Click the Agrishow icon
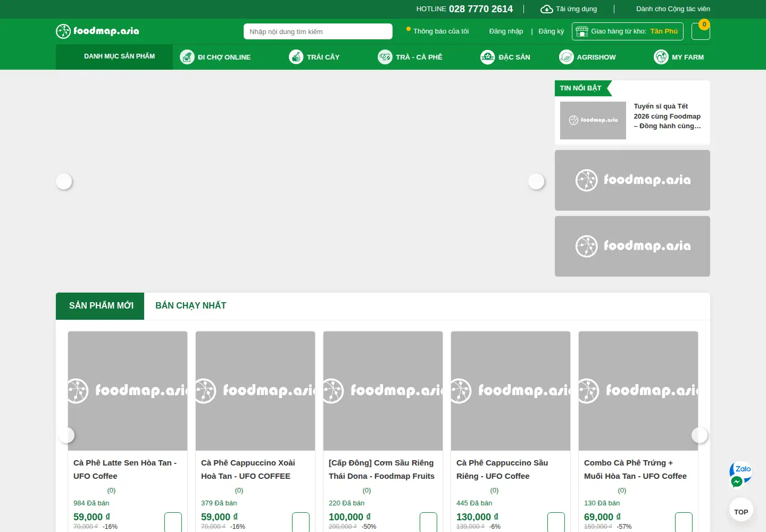766x532 pixels. 567,57
